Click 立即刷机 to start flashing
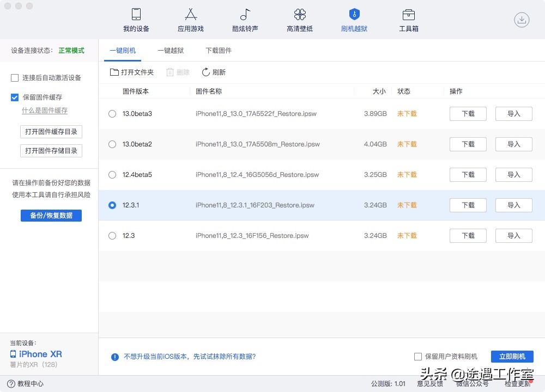 coord(511,357)
